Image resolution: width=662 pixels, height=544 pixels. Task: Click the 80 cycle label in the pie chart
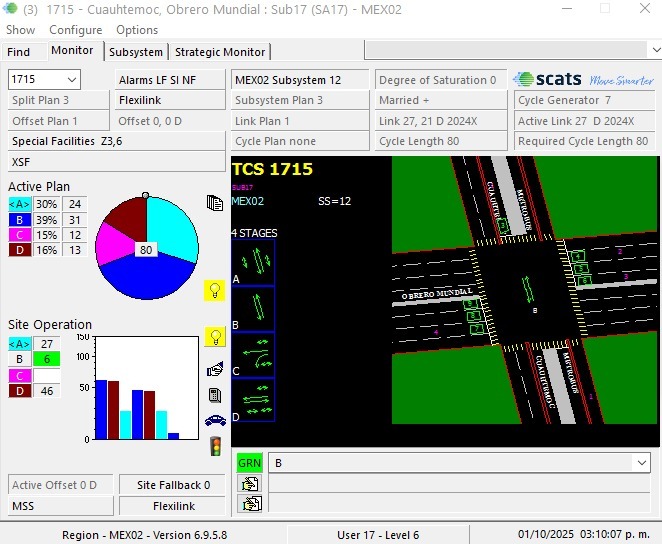click(x=146, y=250)
